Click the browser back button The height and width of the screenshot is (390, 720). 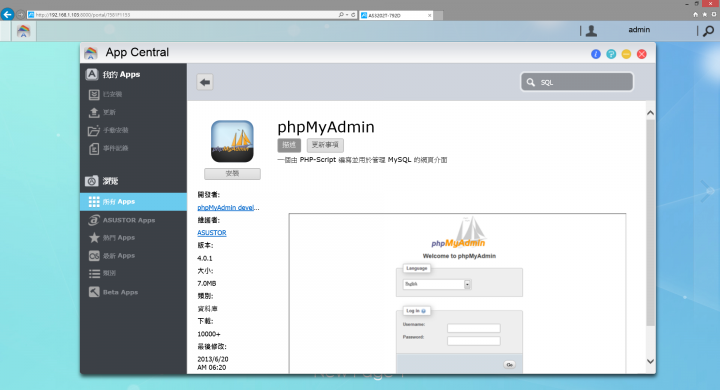click(x=7, y=14)
